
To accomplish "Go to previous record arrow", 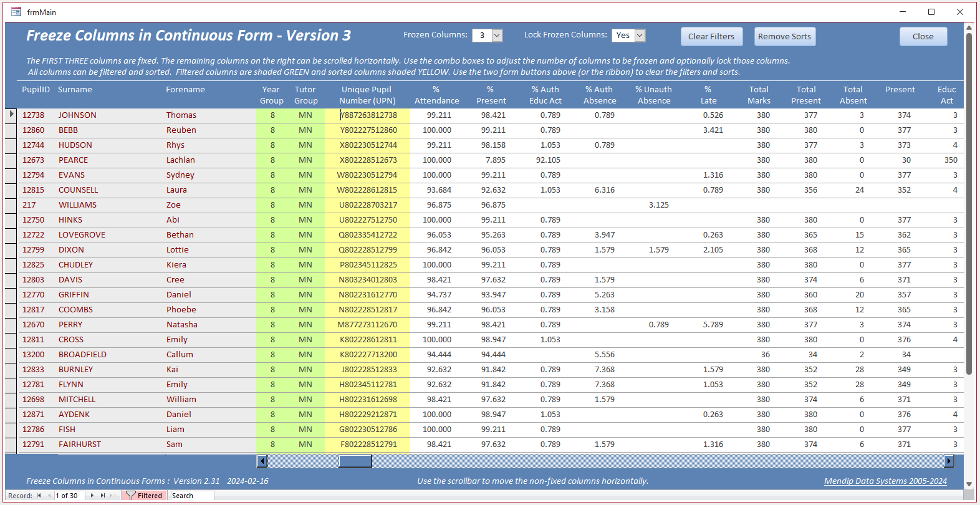I will click(49, 496).
